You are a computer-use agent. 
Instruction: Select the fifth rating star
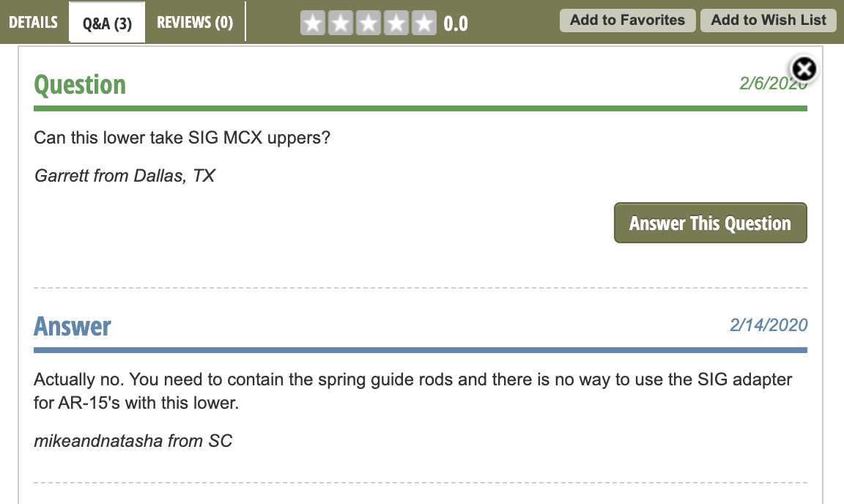click(424, 23)
